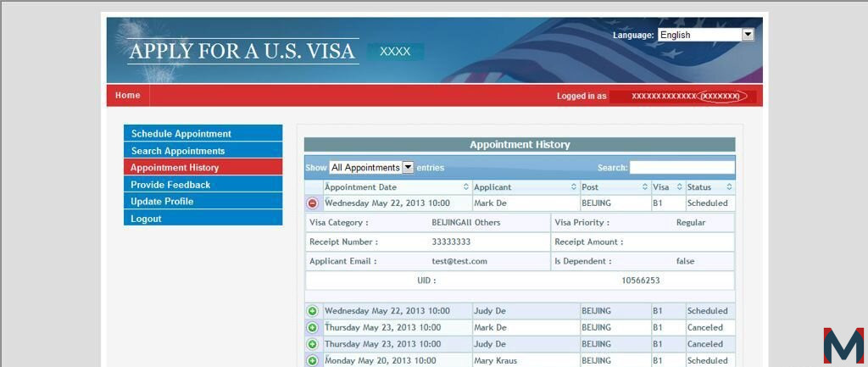Screen dimensions: 868x367
Task: Click Monday May 20, 2013 10:00 date cell
Action: click(x=397, y=361)
